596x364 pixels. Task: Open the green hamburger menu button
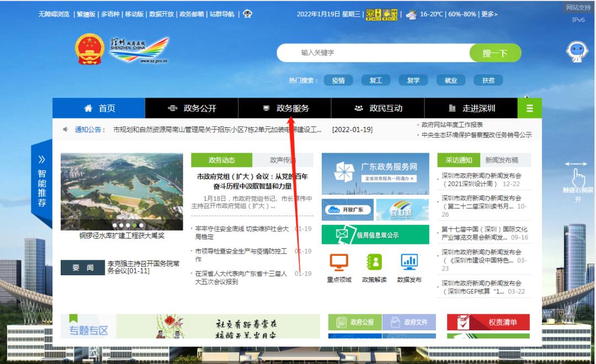(530, 108)
